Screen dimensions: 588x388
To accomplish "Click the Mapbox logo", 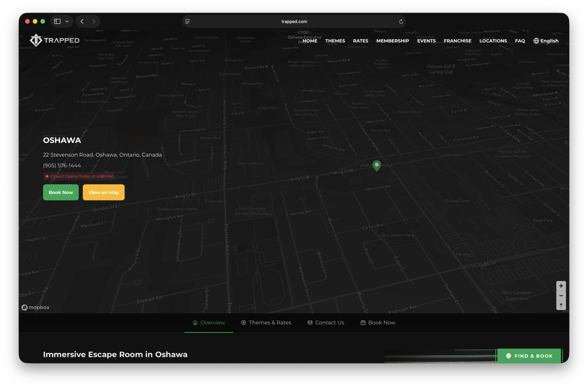I will coord(35,307).
